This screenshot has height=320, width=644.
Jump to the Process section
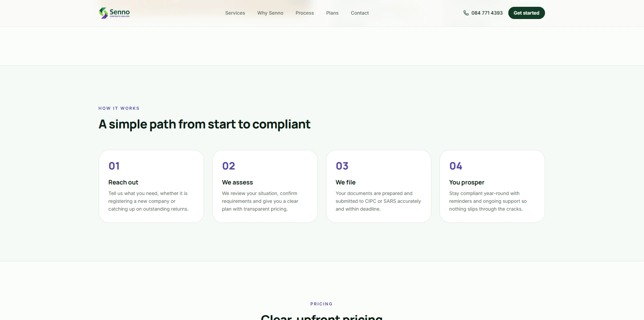(305, 13)
